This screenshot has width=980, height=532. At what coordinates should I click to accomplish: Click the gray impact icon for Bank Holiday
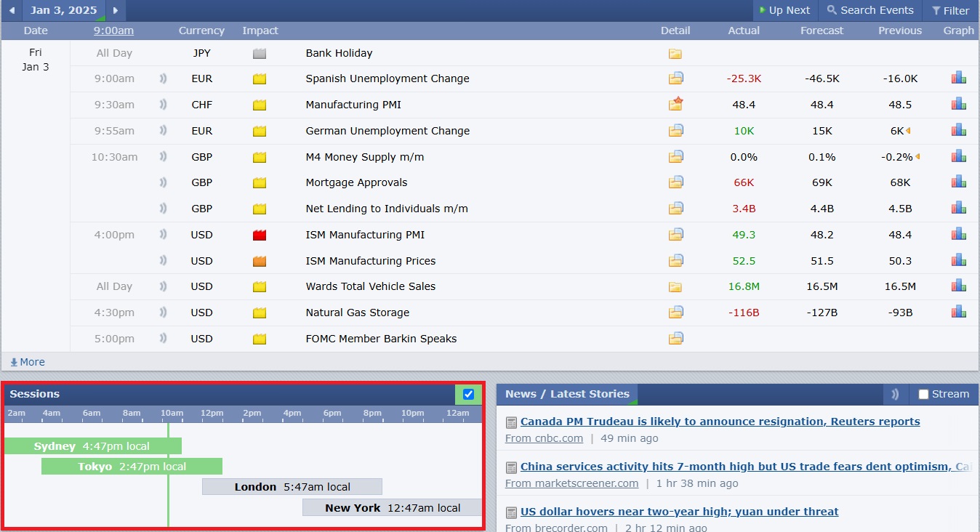click(x=260, y=53)
